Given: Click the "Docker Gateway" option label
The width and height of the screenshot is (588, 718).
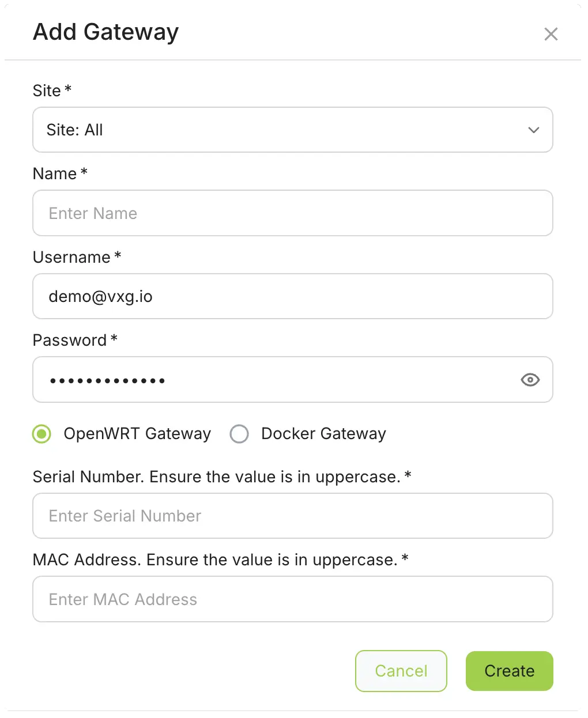Looking at the screenshot, I should click(323, 434).
